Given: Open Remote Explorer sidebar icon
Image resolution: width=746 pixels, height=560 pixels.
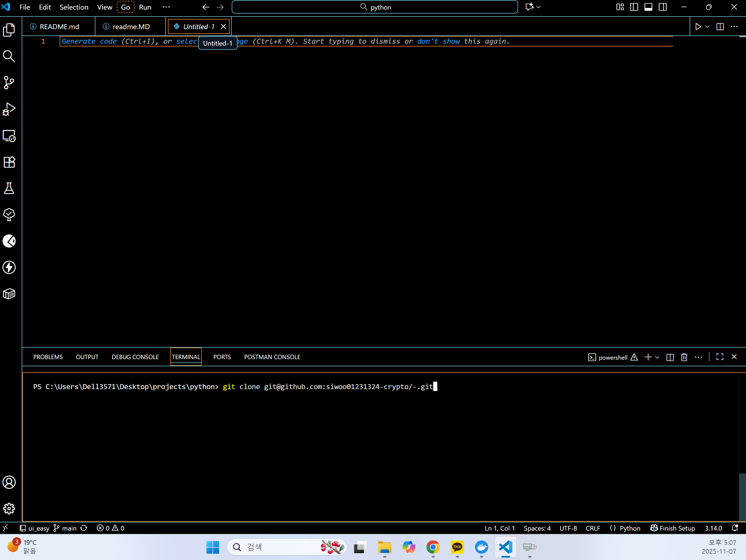Looking at the screenshot, I should [x=9, y=136].
